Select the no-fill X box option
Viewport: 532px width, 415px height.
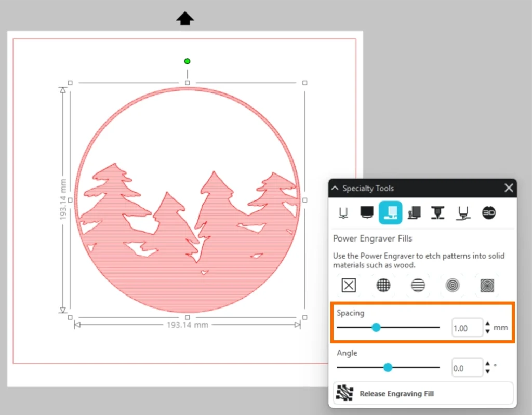click(348, 285)
